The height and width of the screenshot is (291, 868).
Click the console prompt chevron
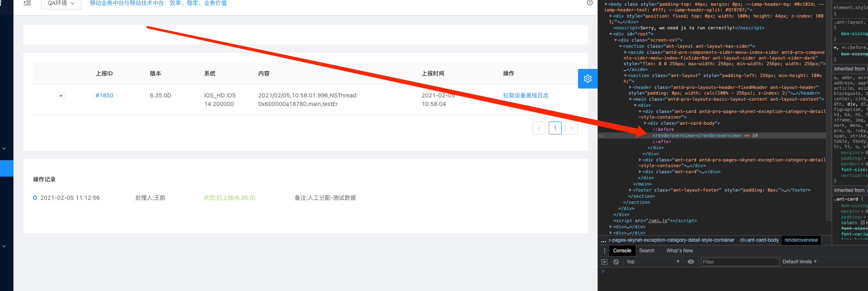pyautogui.click(x=603, y=271)
